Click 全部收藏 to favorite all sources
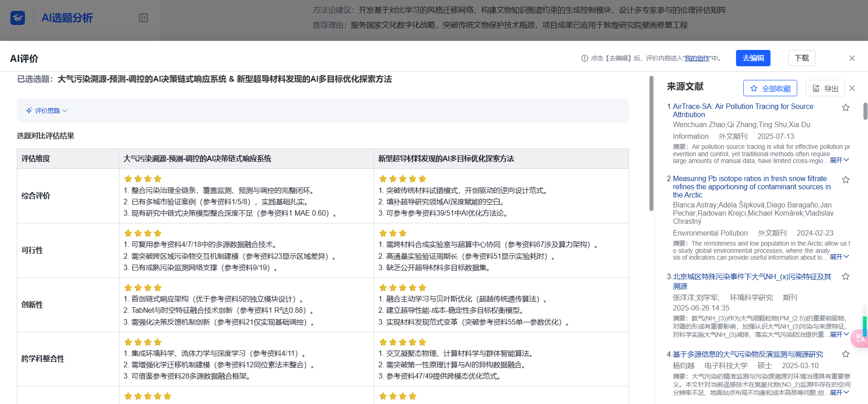868x404 pixels. tap(770, 89)
